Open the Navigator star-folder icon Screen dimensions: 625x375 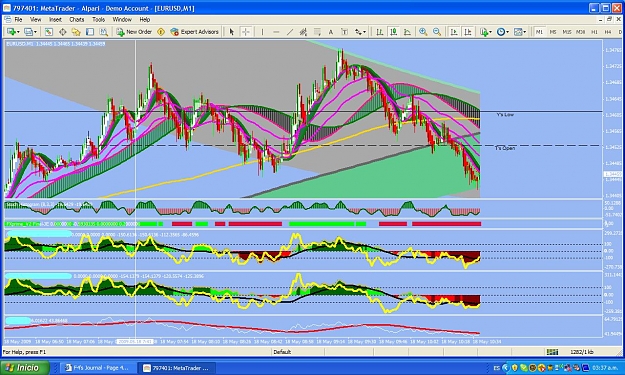coord(76,32)
